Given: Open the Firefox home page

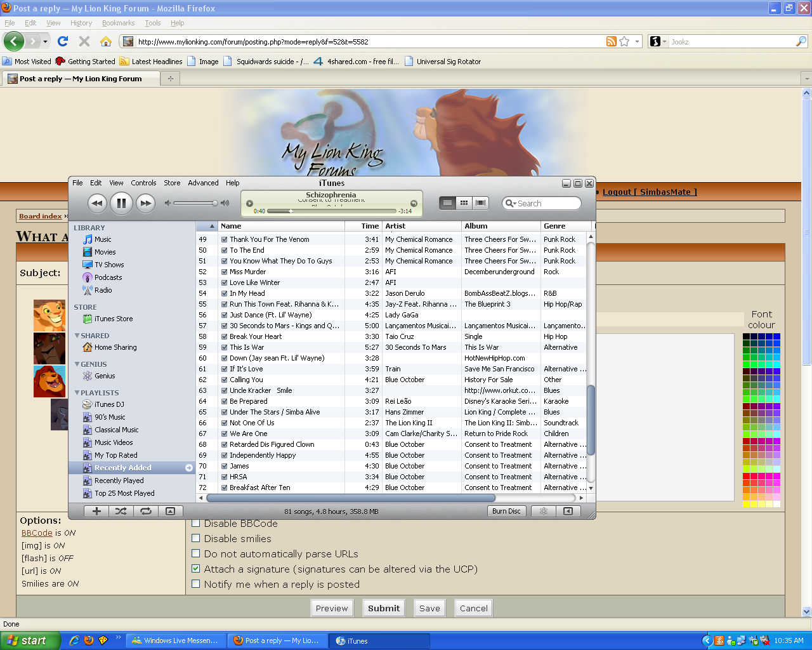Looking at the screenshot, I should click(x=106, y=41).
